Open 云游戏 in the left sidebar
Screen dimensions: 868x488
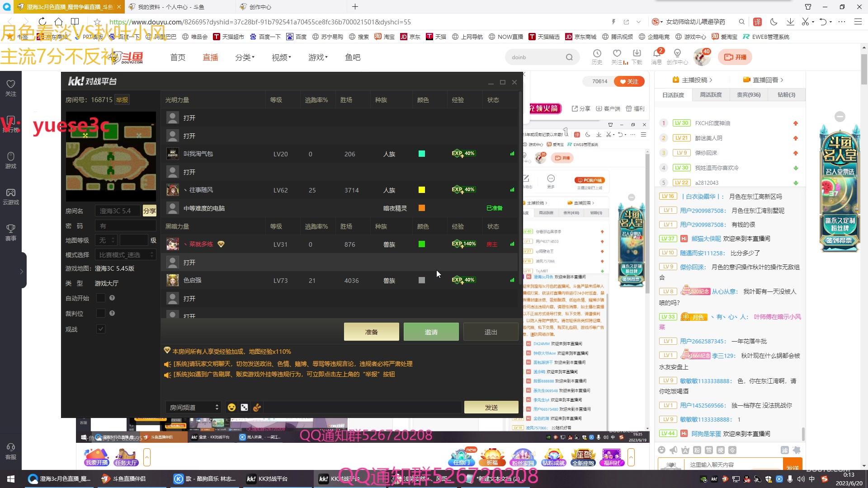(11, 197)
